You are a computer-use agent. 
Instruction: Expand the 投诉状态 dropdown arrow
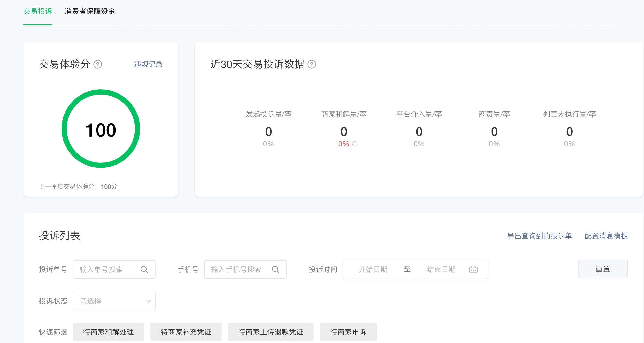[x=149, y=301]
